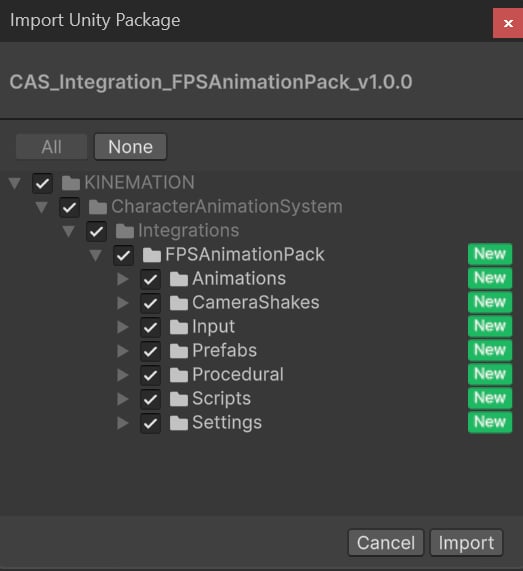Uncheck the Scripts folder checkbox
This screenshot has width=523, height=571.
coord(150,399)
